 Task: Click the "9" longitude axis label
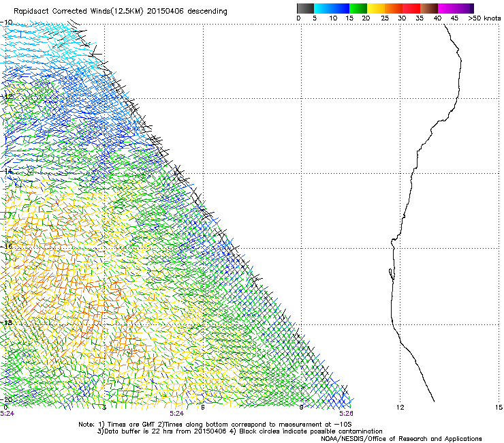pos(301,408)
